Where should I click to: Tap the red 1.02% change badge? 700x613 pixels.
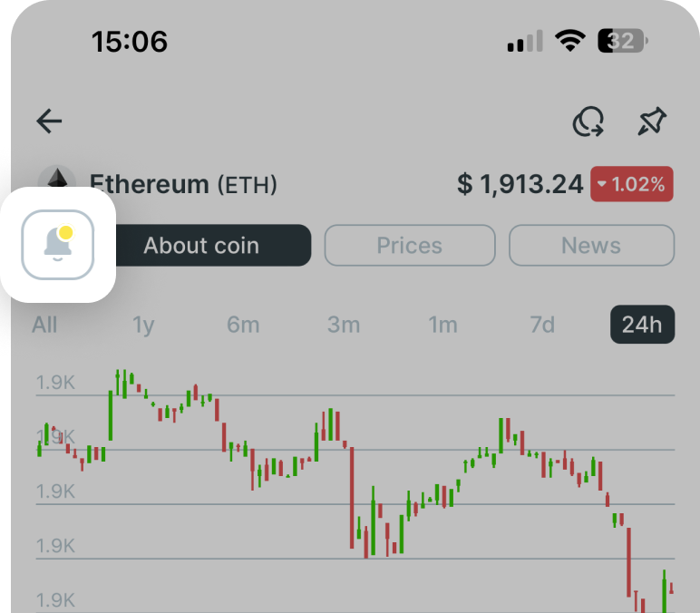[632, 185]
